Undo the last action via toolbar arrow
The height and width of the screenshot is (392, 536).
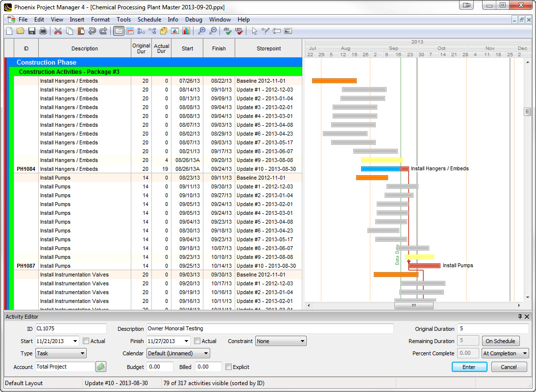click(92, 31)
